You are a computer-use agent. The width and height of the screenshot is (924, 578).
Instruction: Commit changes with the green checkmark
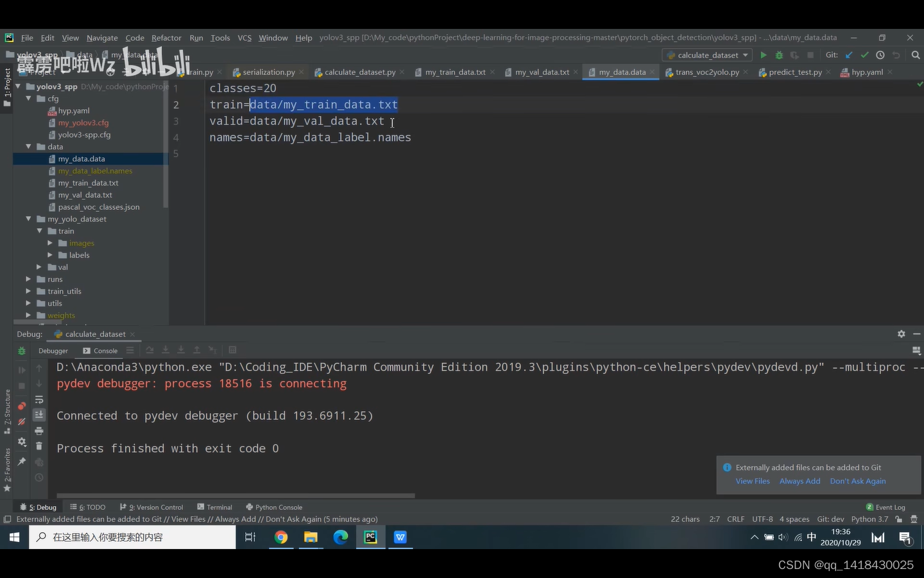coord(864,55)
